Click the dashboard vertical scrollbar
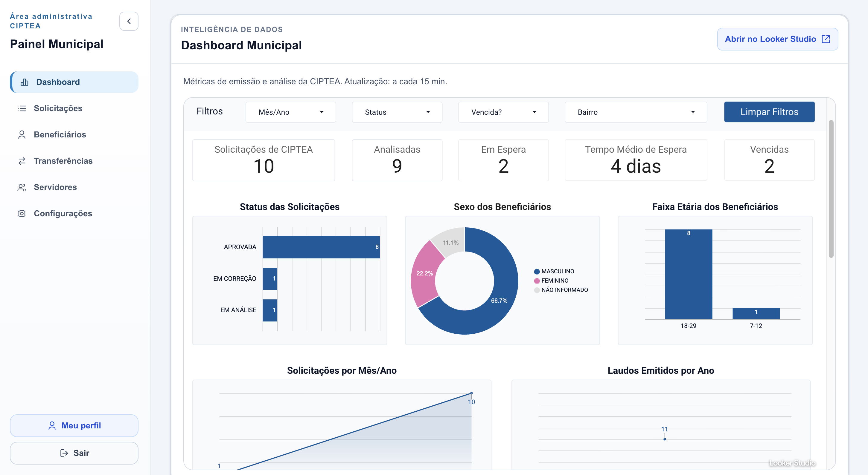 831,189
